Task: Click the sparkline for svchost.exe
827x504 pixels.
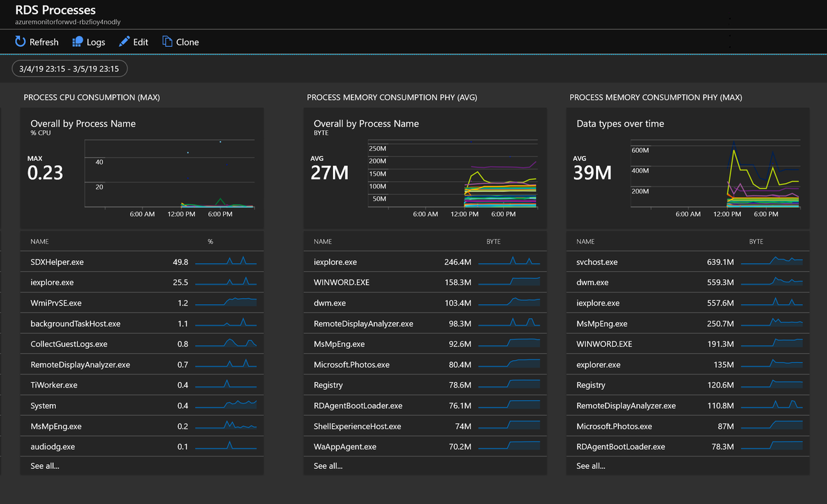Action: click(x=772, y=261)
